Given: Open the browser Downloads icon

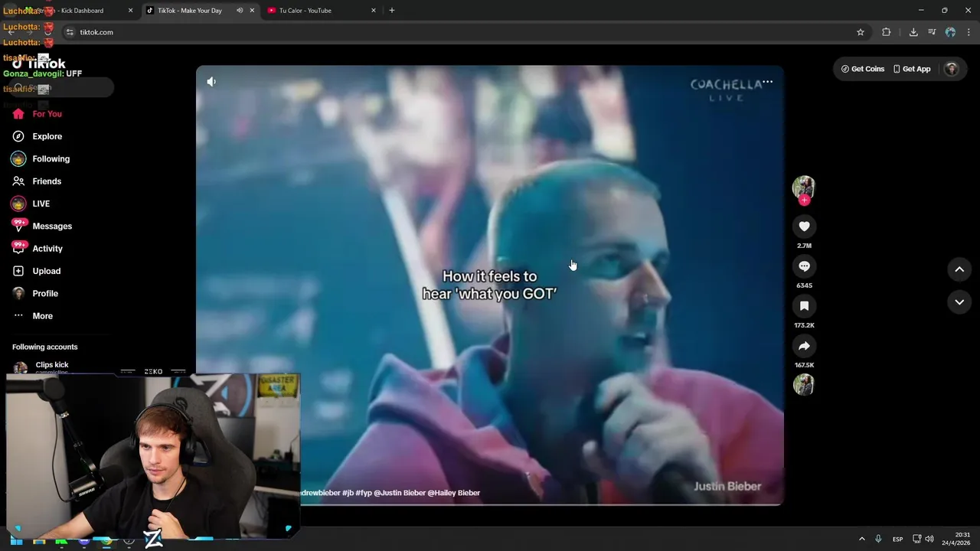Looking at the screenshot, I should [913, 32].
